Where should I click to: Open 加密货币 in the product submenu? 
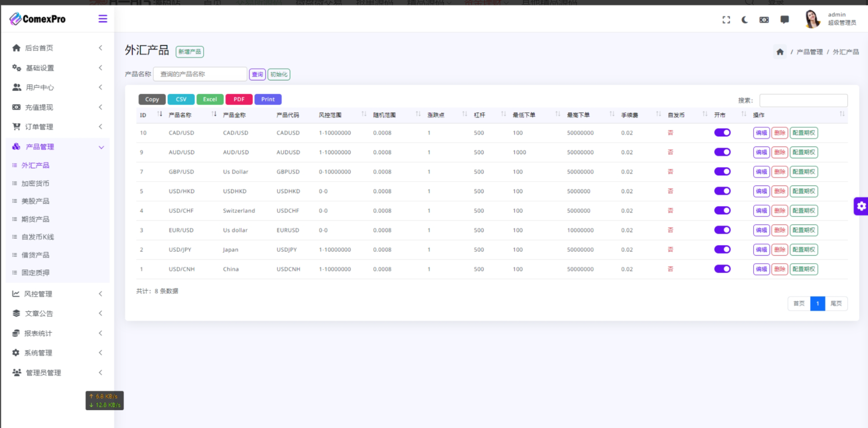[x=35, y=184]
